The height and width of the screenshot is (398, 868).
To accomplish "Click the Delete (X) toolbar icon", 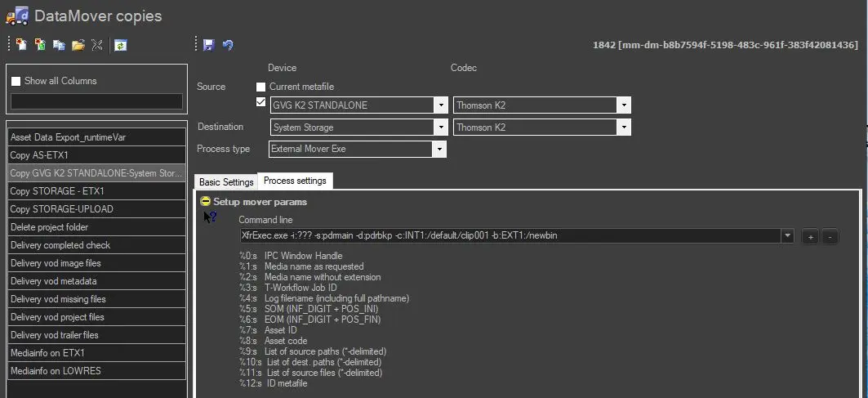I will pos(96,45).
